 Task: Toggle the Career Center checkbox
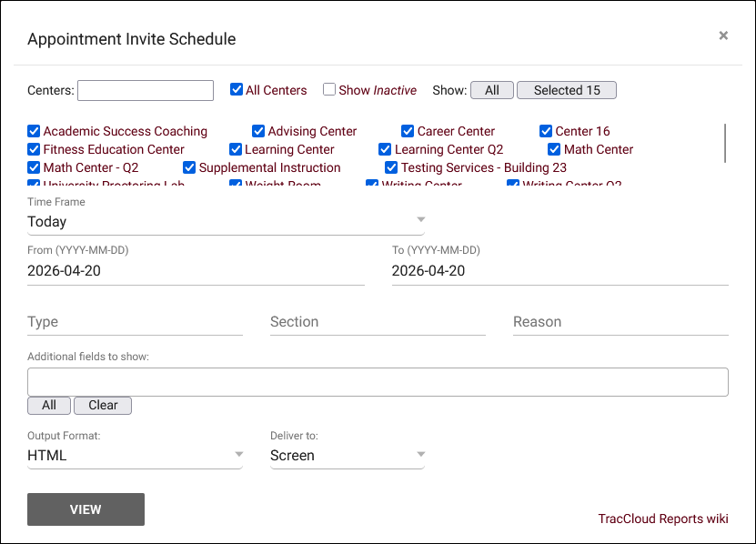click(408, 131)
